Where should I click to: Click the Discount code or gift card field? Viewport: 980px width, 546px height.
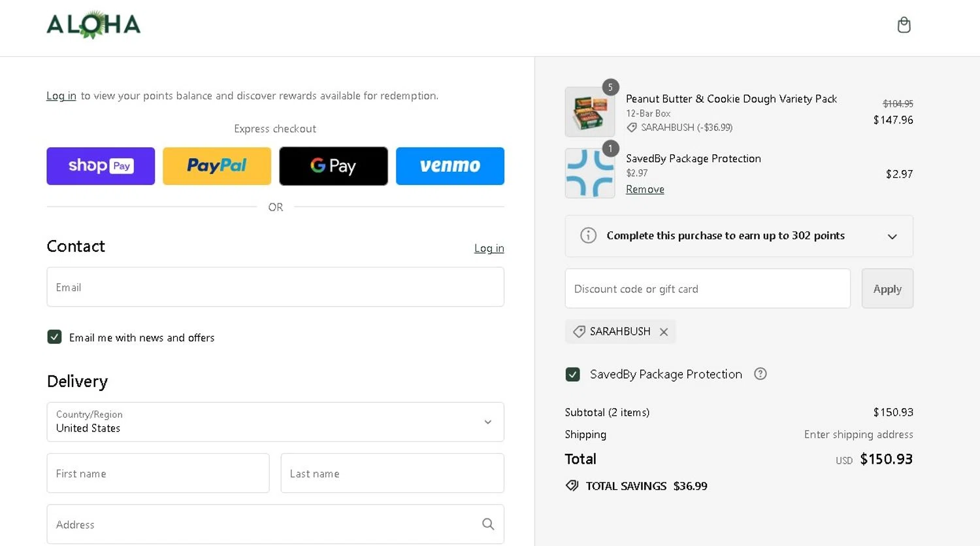(707, 289)
